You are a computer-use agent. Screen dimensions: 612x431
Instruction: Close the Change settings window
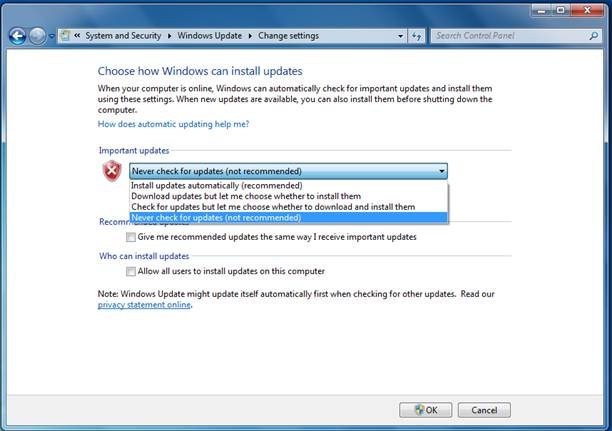[x=587, y=11]
